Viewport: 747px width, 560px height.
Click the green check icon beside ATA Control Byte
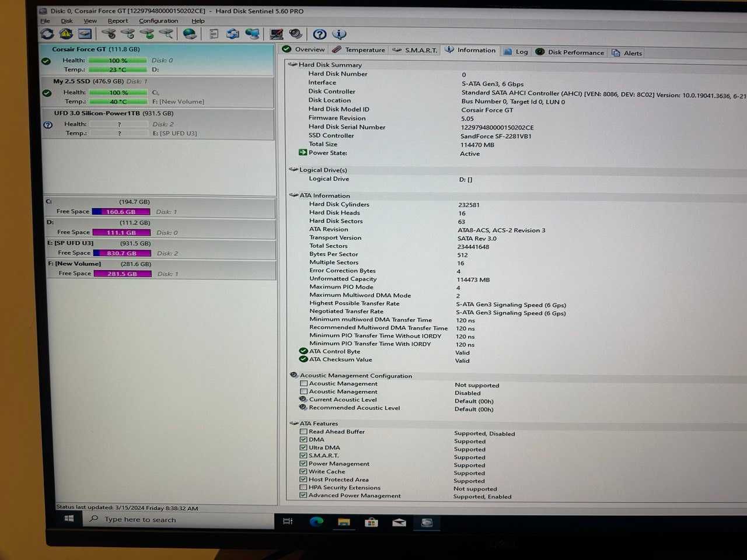(x=303, y=351)
